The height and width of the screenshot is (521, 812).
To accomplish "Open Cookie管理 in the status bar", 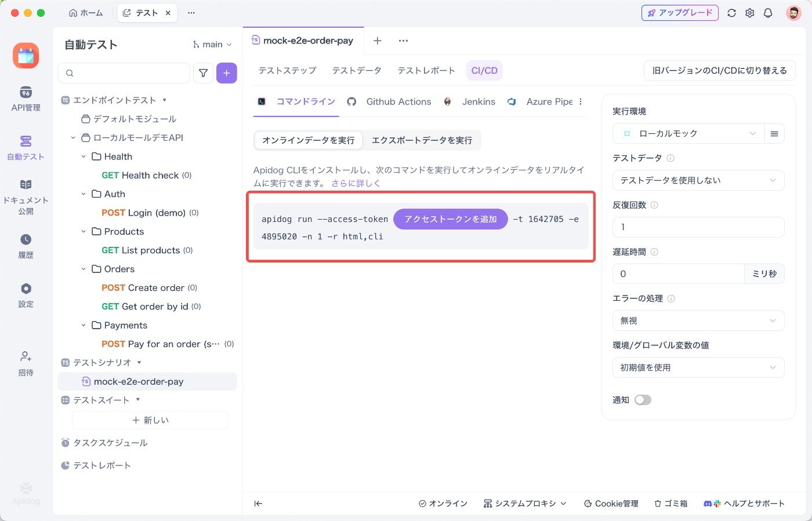I will pos(611,504).
